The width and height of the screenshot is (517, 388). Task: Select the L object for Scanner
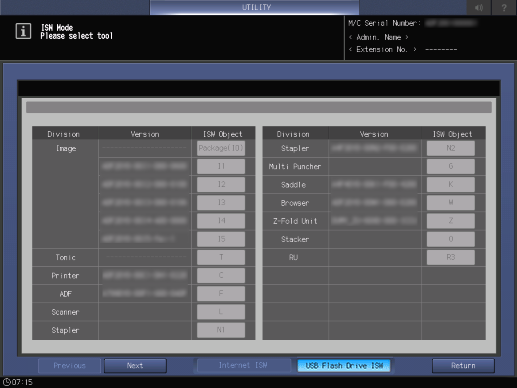point(221,312)
